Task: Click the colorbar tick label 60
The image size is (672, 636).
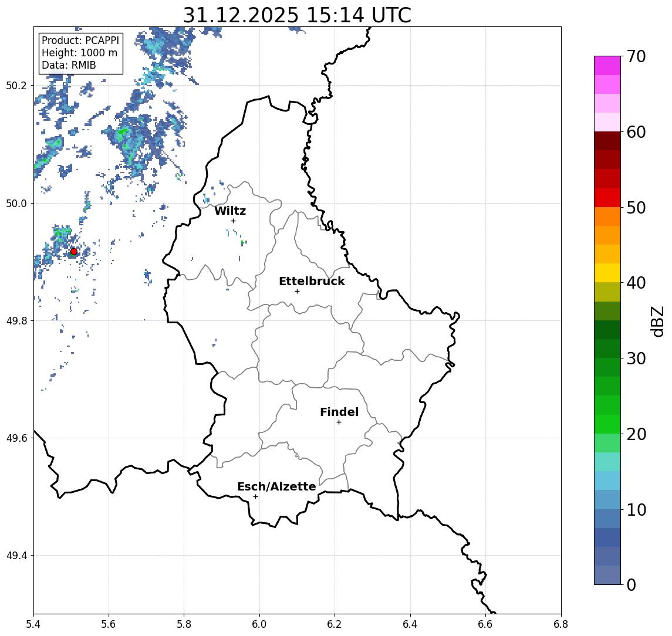Action: point(636,132)
